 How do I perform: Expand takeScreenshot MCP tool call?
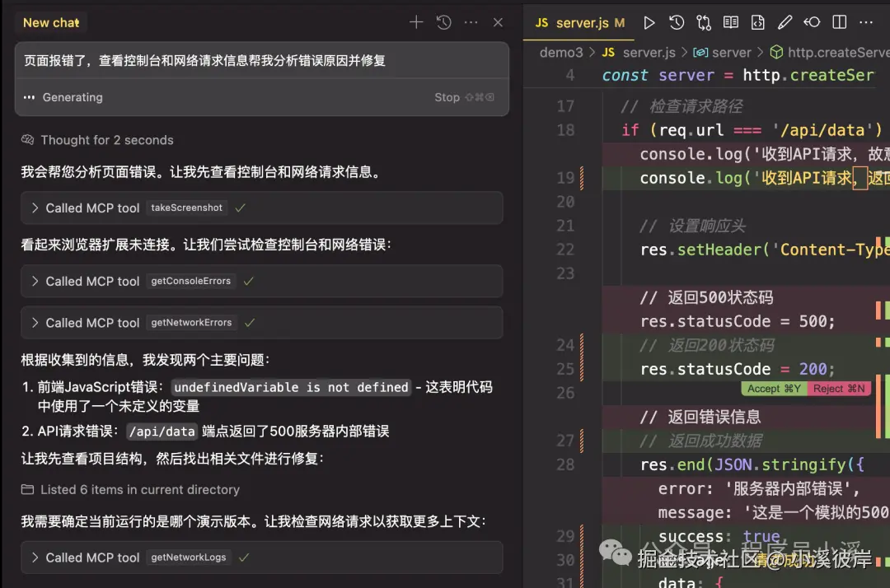tap(262, 208)
